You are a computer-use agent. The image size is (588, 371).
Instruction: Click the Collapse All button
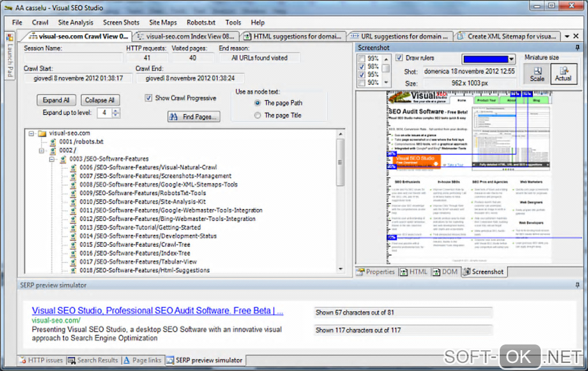coord(100,100)
